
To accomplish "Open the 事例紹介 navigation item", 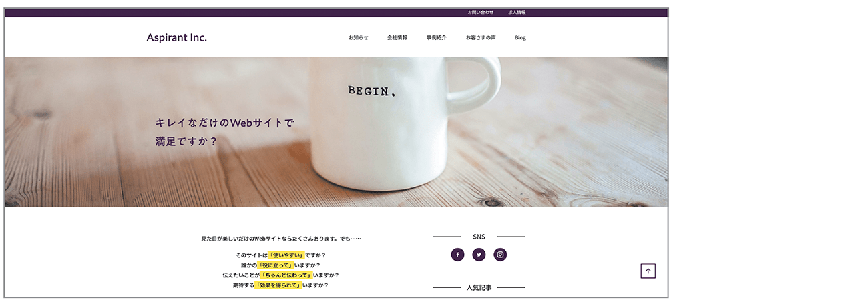I will [x=437, y=38].
